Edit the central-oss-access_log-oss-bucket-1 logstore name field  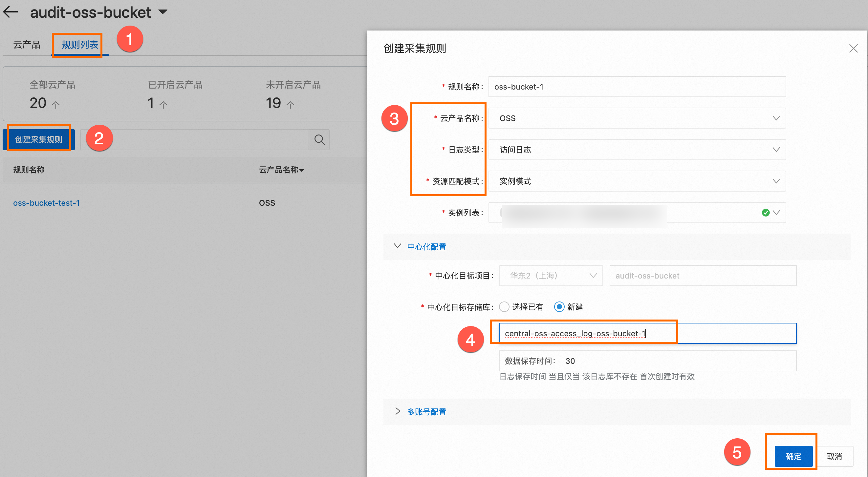tap(647, 333)
